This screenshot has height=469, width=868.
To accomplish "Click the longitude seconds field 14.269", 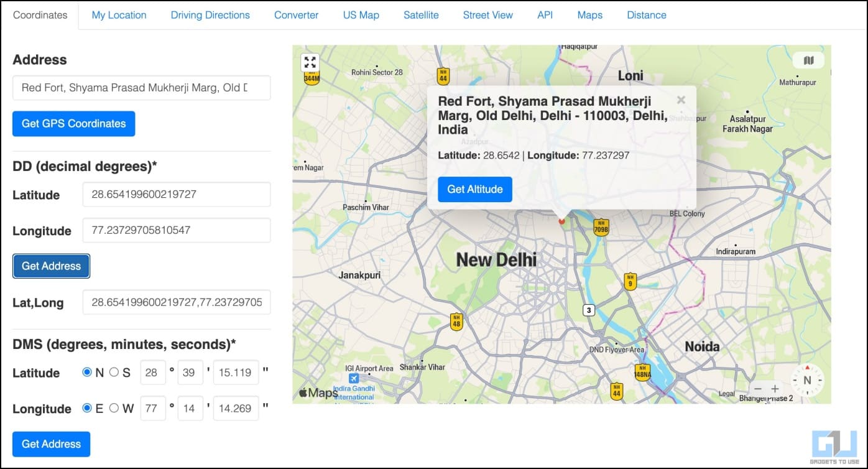I will [236, 409].
